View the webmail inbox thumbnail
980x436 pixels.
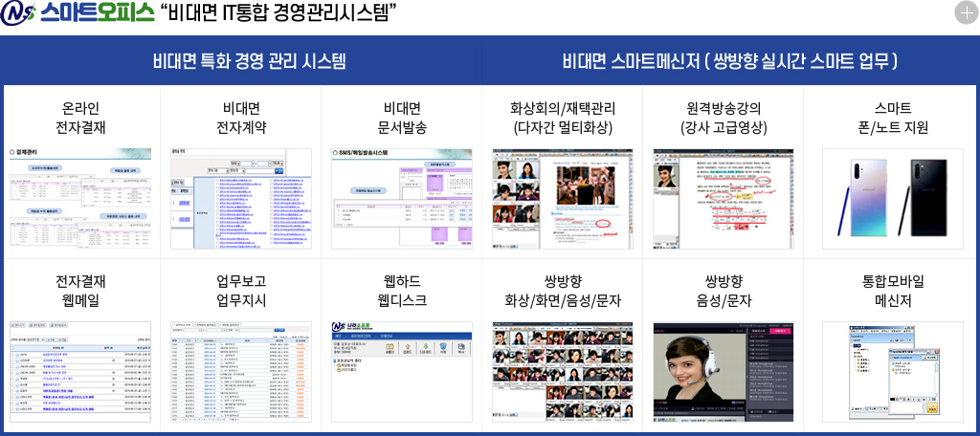[80, 372]
